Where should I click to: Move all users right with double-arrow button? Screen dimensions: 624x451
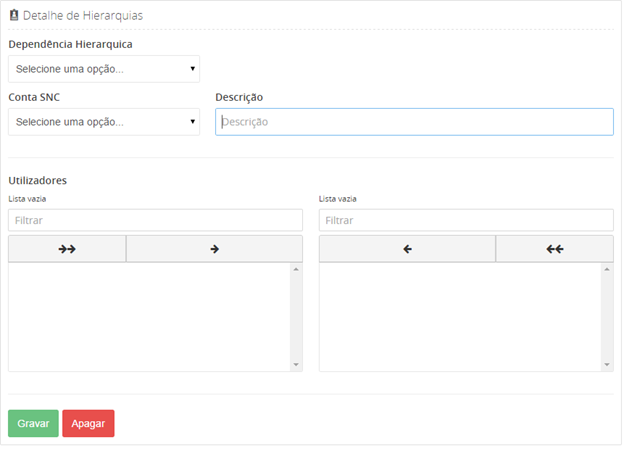[67, 249]
